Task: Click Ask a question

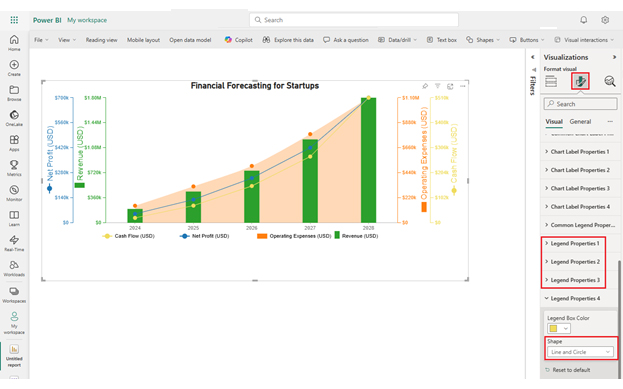Action: click(346, 40)
